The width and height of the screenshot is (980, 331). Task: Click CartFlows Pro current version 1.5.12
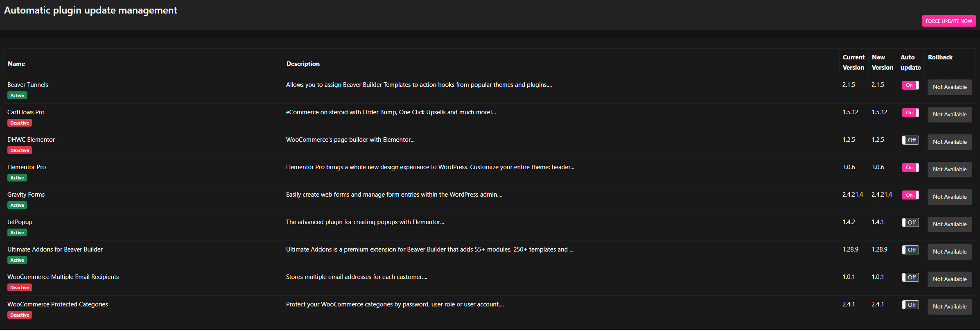tap(850, 112)
